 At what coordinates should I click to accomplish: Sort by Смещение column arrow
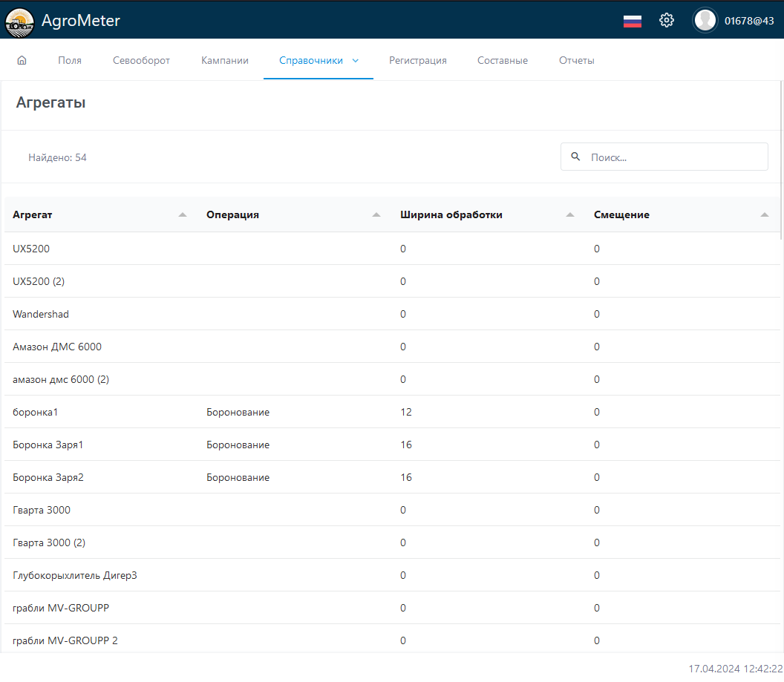[765, 214]
